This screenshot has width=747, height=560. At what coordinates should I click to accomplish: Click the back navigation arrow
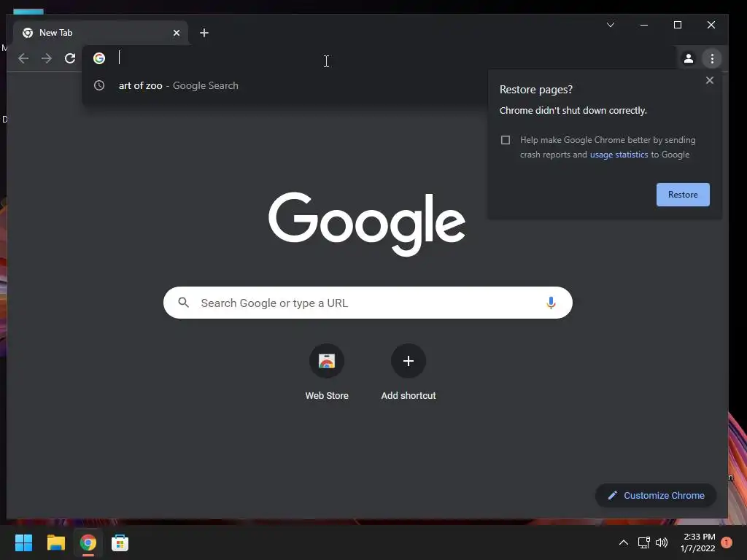click(23, 58)
